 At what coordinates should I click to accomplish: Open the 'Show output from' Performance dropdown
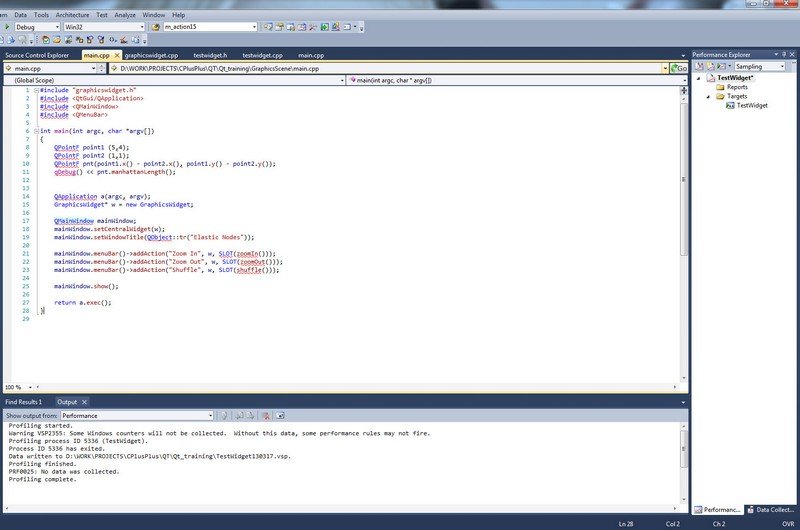(210, 415)
